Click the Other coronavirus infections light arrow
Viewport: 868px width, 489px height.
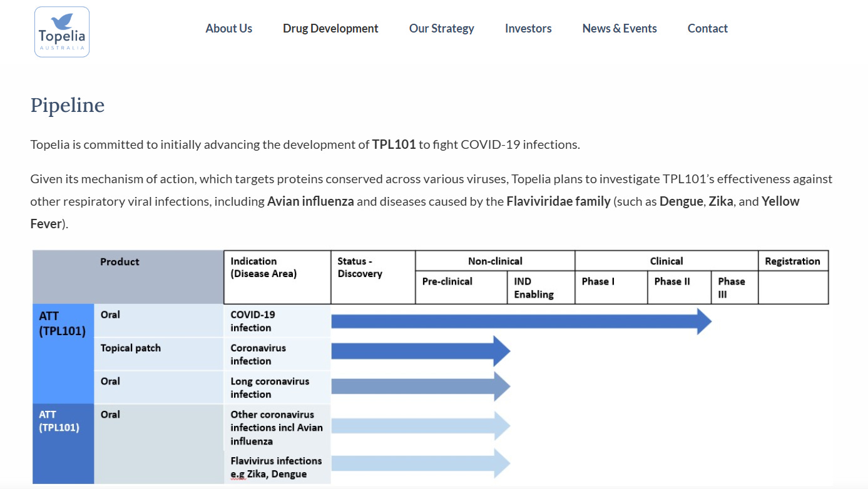(421, 426)
